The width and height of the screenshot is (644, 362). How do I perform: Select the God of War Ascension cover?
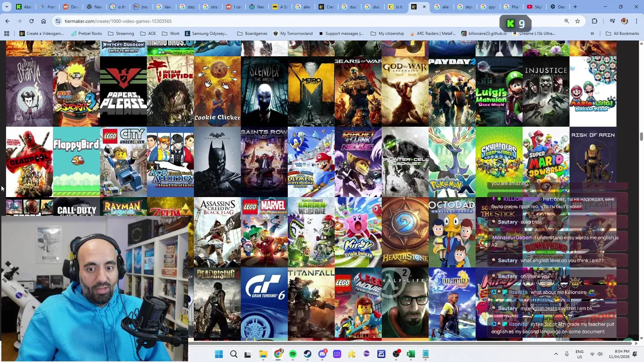405,92
